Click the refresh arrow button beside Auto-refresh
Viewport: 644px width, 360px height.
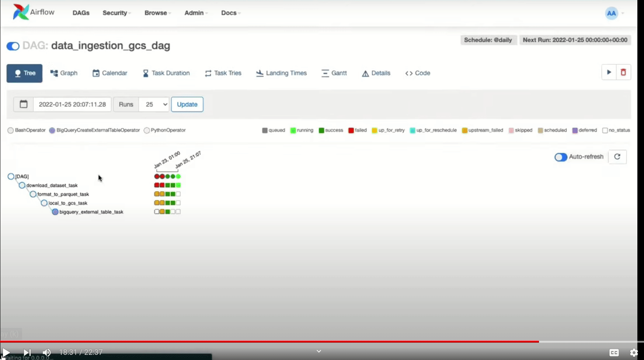617,157
